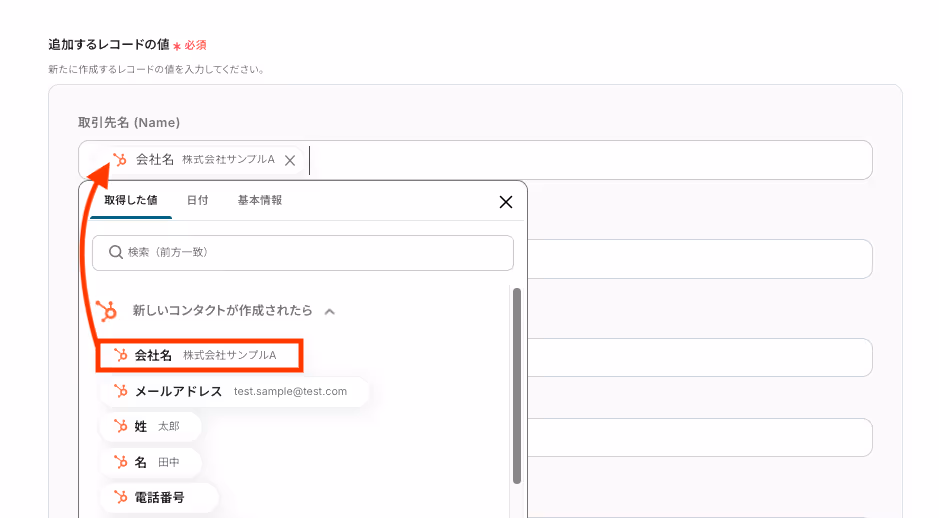This screenshot has height=518, width=939.
Task: Switch to the 取得した値 tab
Action: (x=131, y=201)
